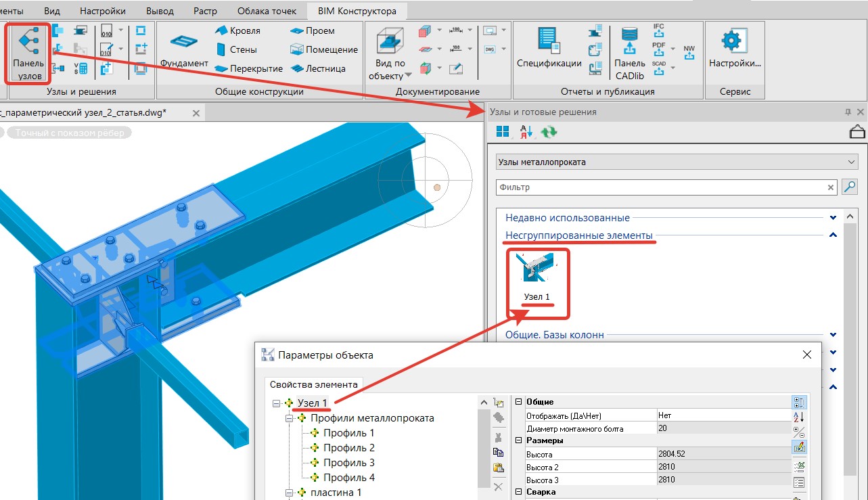Collapse Несгруппированные элементы section
This screenshot has width=868, height=500.
click(x=833, y=235)
